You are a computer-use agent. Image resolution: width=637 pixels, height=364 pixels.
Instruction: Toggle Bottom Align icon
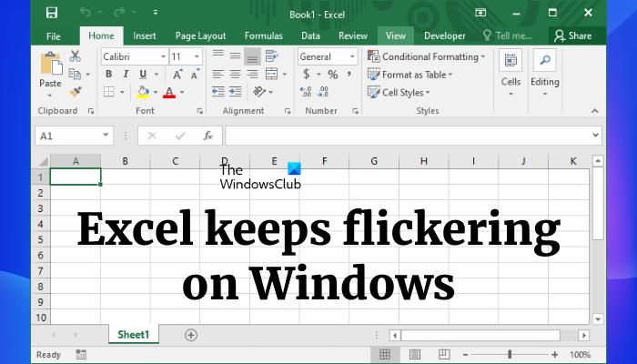point(252,56)
